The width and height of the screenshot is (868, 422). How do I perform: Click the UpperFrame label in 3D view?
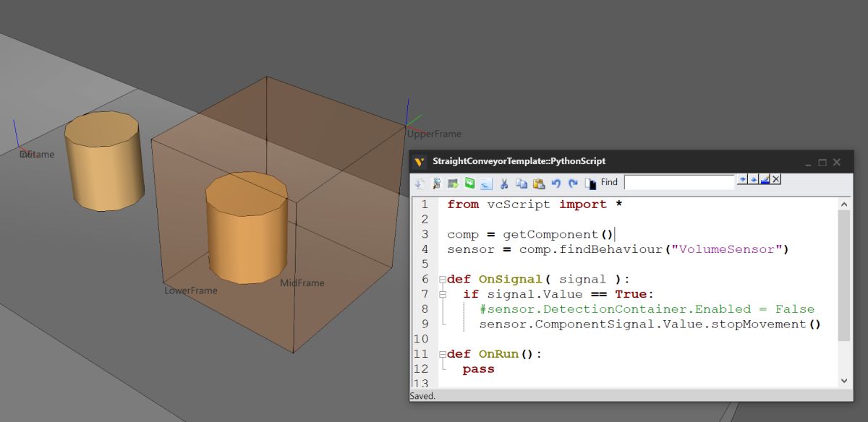(x=434, y=134)
